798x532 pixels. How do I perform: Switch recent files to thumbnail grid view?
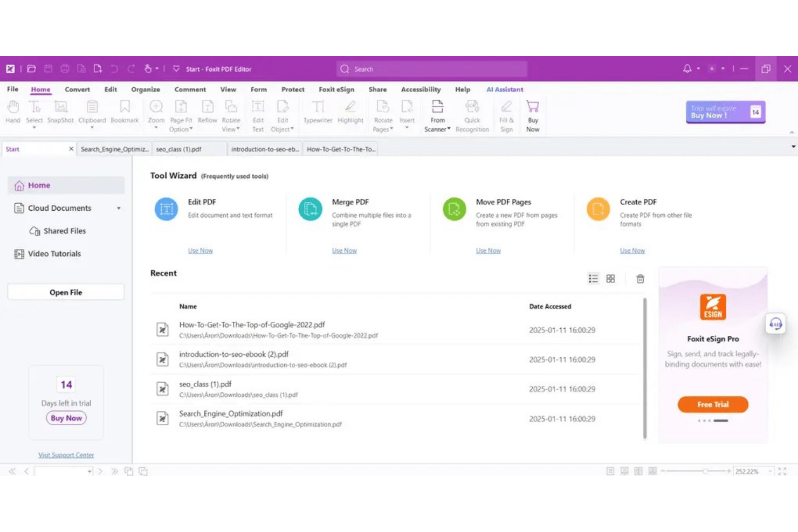[x=610, y=279]
